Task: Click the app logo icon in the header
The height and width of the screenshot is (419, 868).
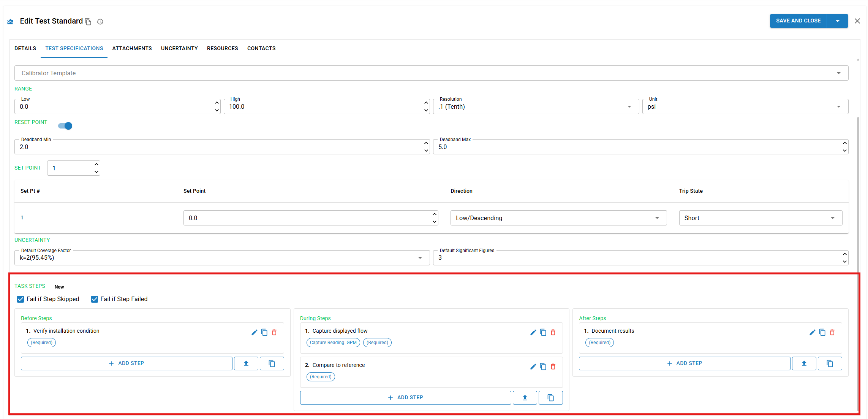Action: tap(10, 22)
